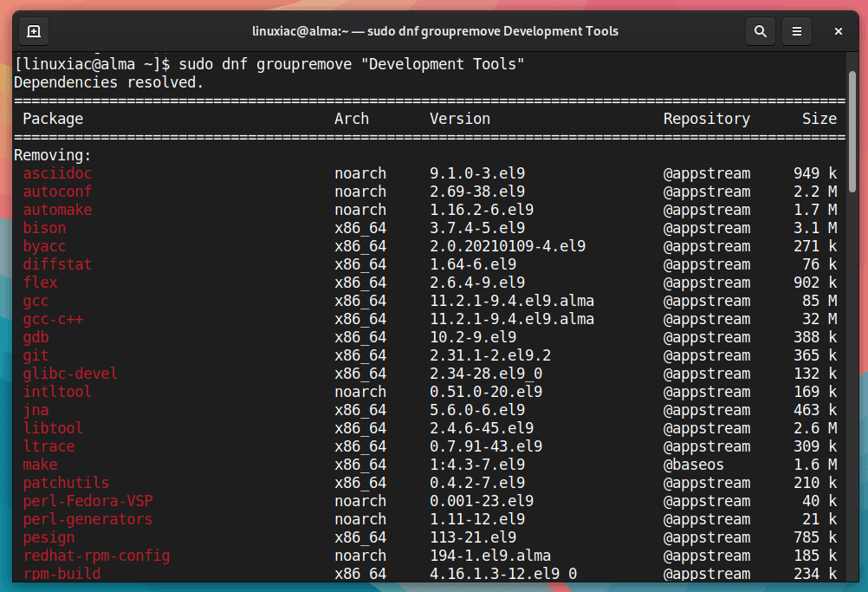
Task: Click the 949 k size value
Action: (x=815, y=173)
